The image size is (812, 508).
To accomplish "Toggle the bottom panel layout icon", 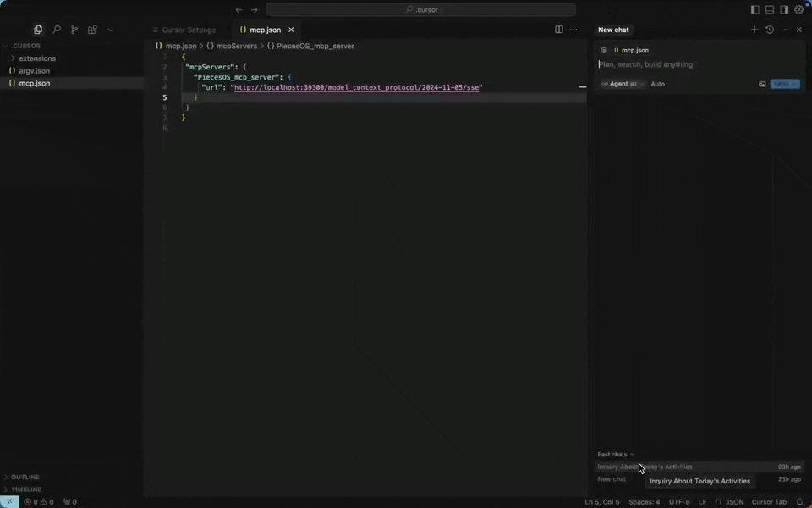I will [x=770, y=9].
